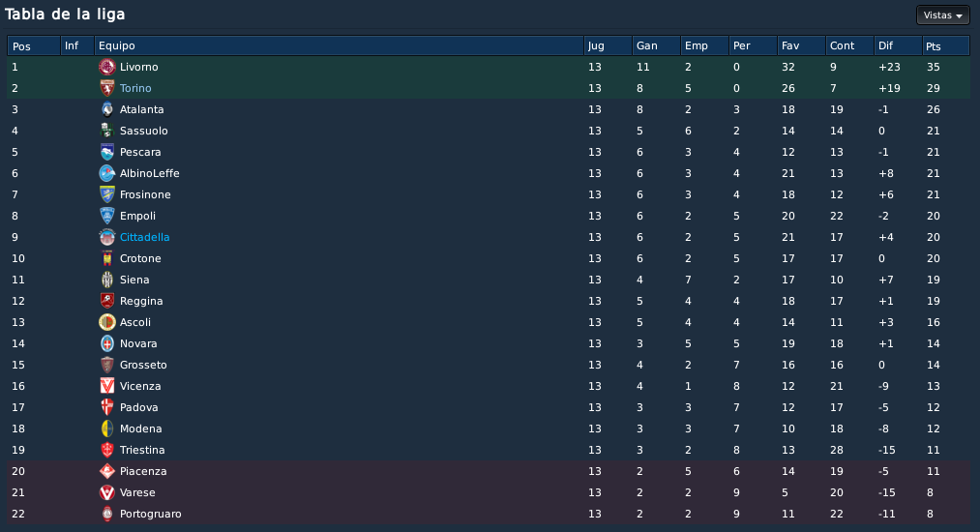Click the Pos column header
Image resolution: width=980 pixels, height=532 pixels.
(34, 45)
